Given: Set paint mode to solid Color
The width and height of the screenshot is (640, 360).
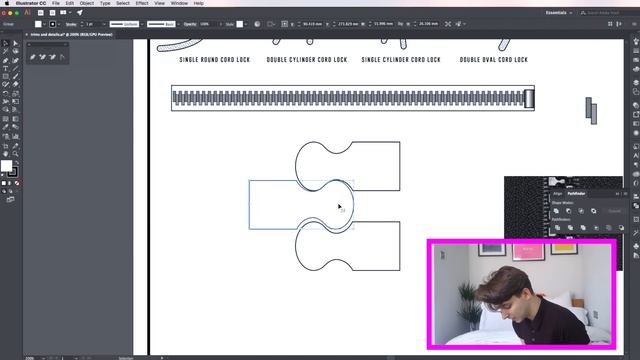Looking at the screenshot, I should tap(4, 183).
